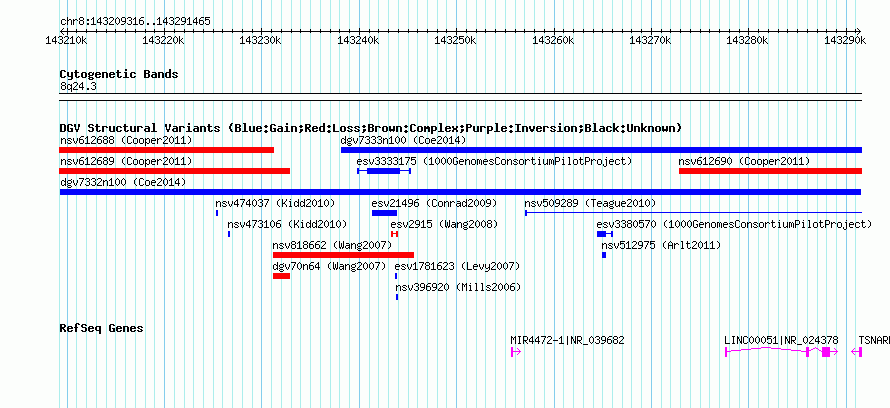This screenshot has width=890, height=408.
Task: Select the nsv396920 (Mills2006) blue marker
Action: click(x=397, y=297)
